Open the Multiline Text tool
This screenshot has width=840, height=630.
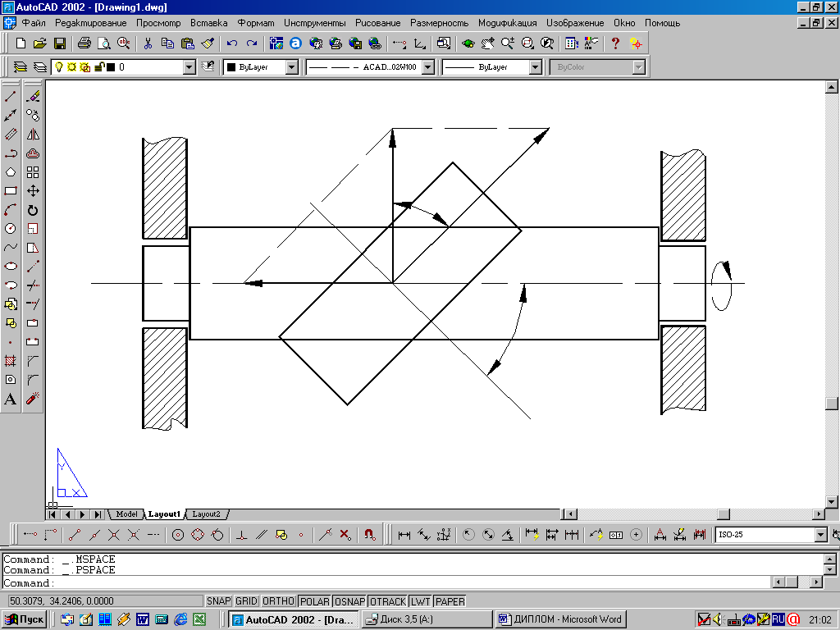pyautogui.click(x=10, y=399)
